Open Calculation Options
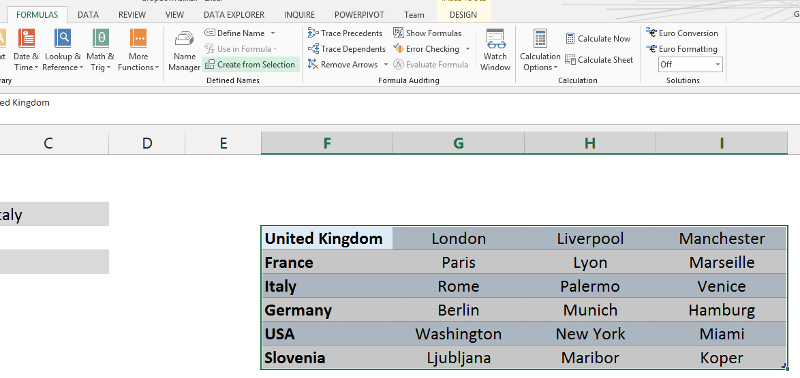800x378 pixels. point(540,50)
